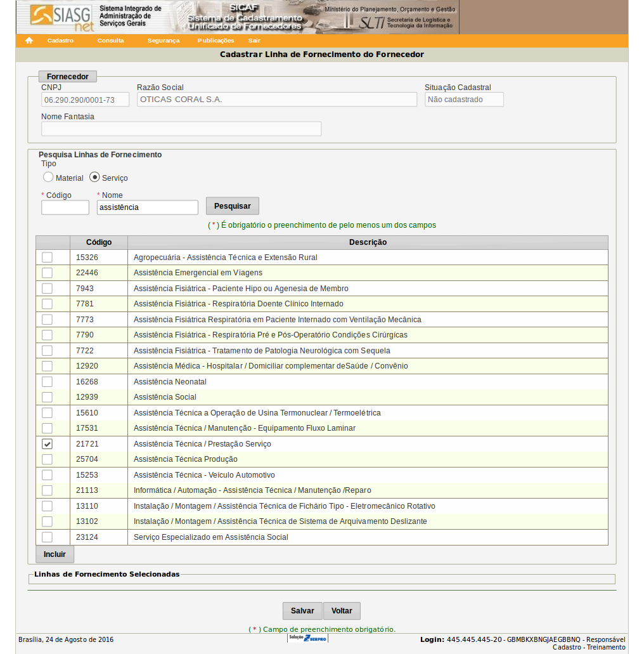Tick checkbox for code 7943
The height and width of the screenshot is (654, 644).
[47, 288]
